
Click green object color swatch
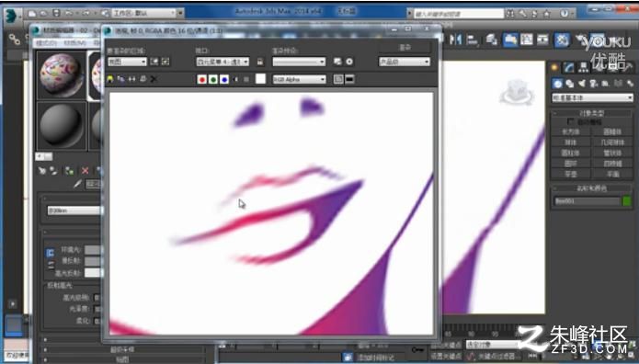[627, 201]
